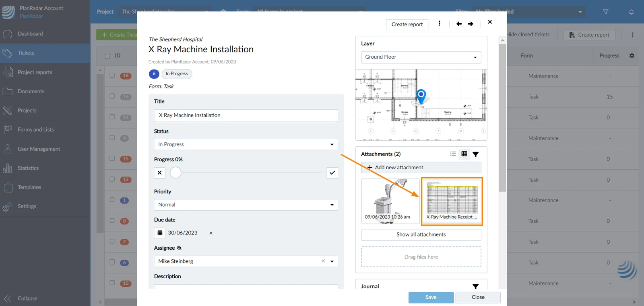Check the box for ticket 8
Viewport: 644px width, 306px height.
coord(112,220)
